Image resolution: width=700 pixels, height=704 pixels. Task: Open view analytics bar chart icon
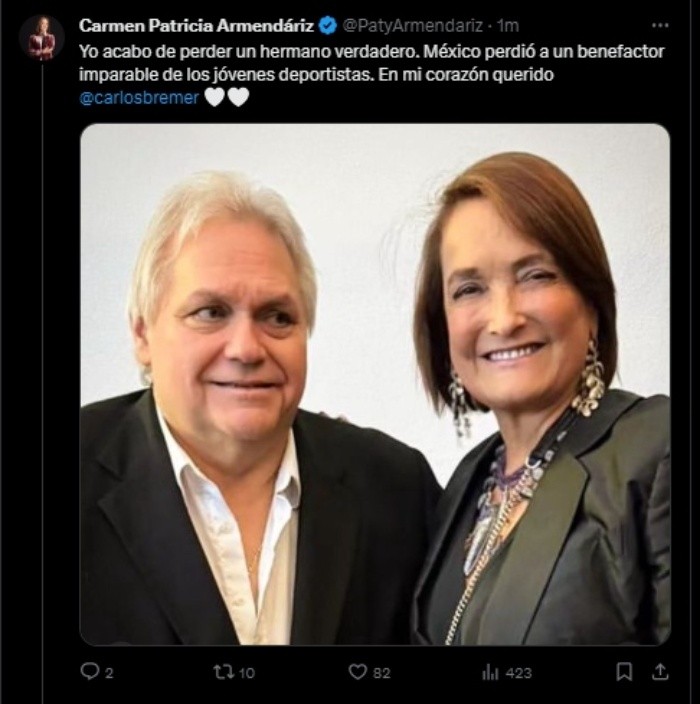490,672
